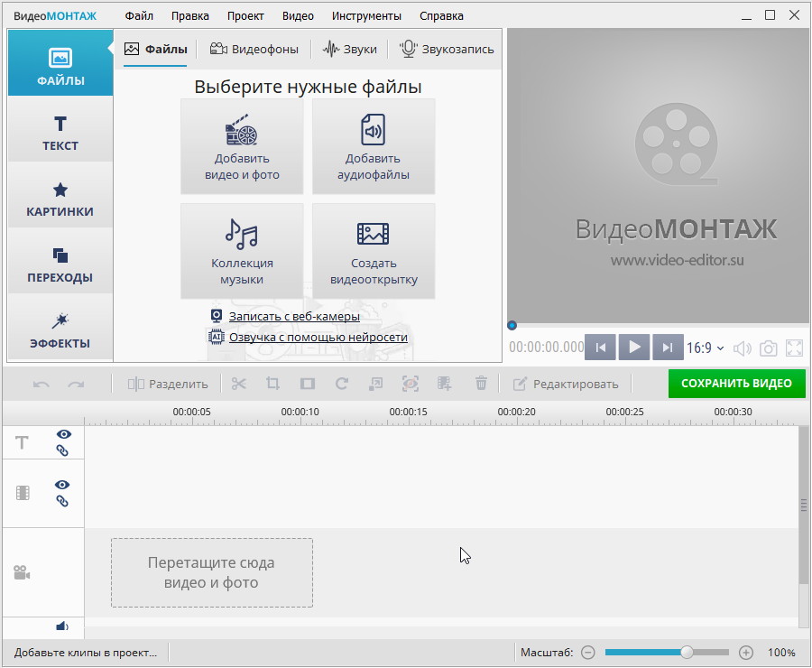The image size is (812, 668).
Task: Click the Редактировать button
Action: [566, 384]
